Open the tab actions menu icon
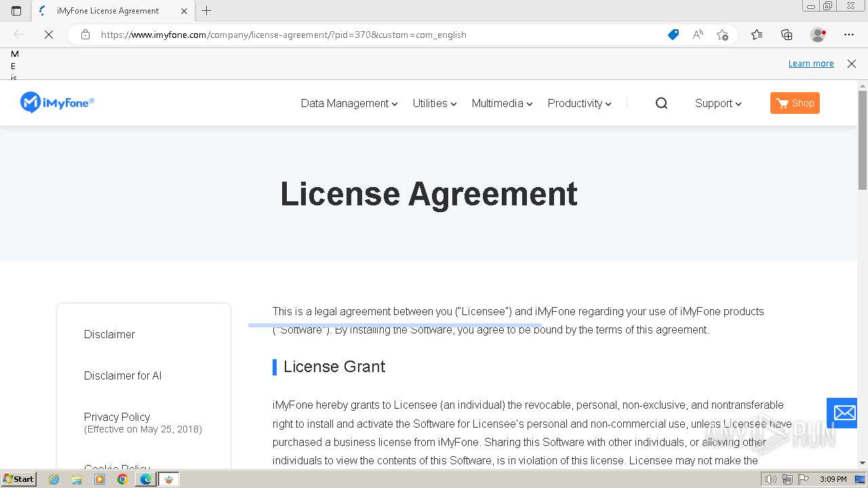The width and height of the screenshot is (868, 488). [16, 11]
